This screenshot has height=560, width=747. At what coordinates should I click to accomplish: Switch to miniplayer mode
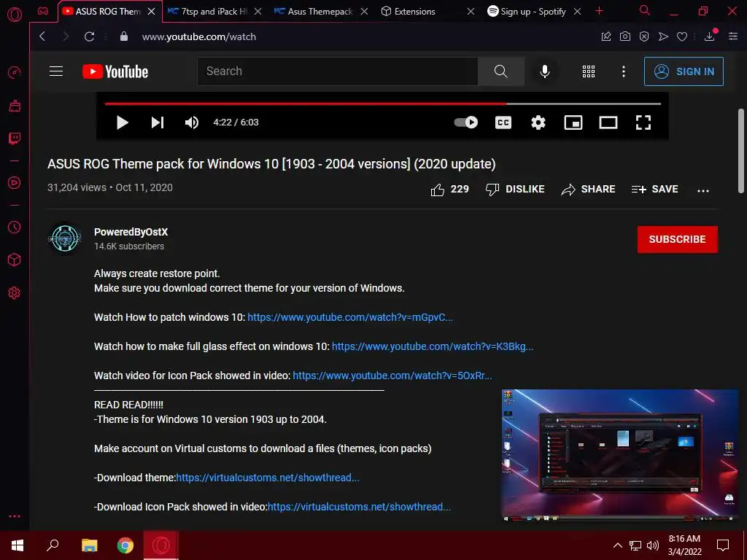tap(573, 122)
